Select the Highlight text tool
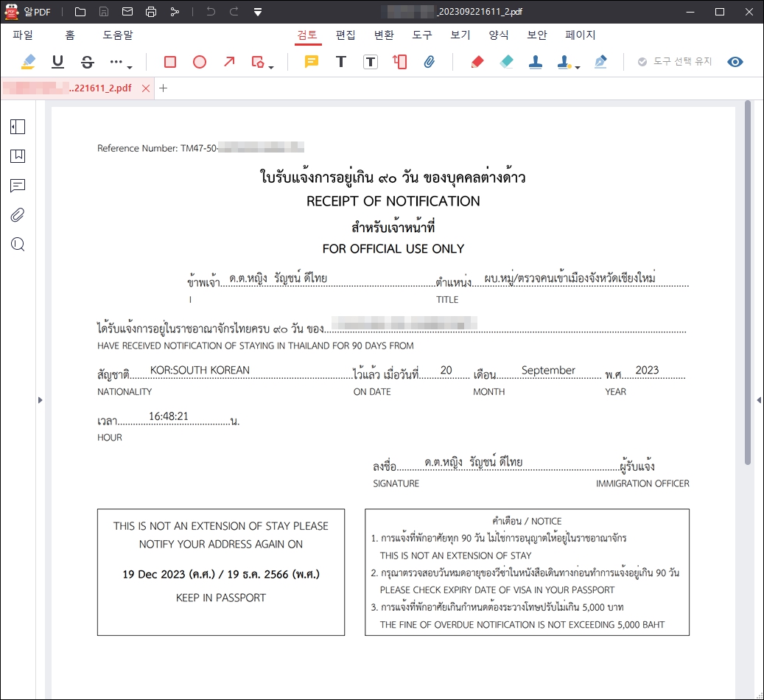This screenshot has height=700, width=764. (28, 62)
